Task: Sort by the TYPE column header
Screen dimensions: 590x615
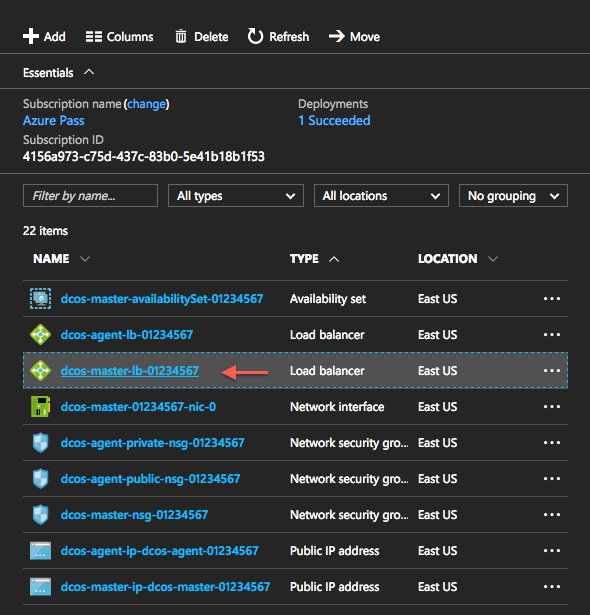Action: tap(304, 259)
